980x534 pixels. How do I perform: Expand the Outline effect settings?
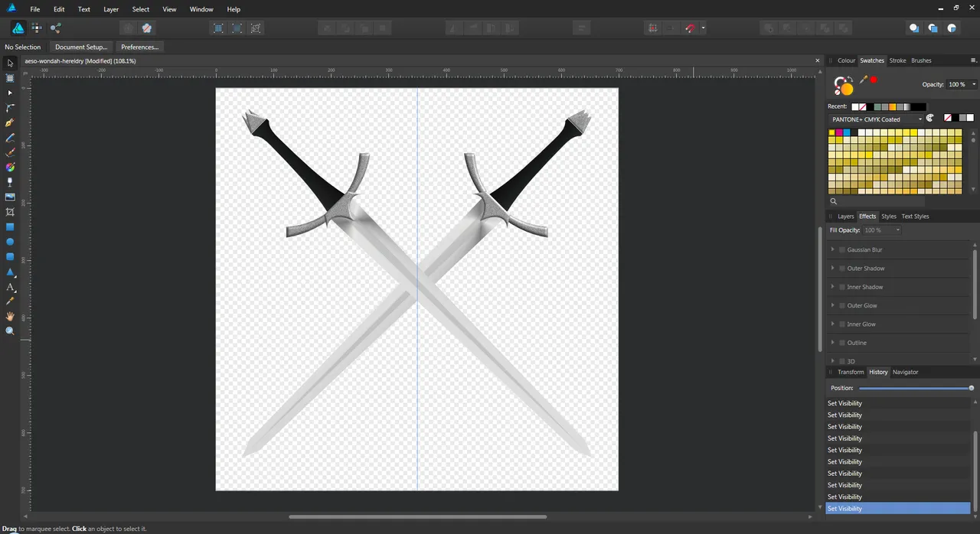tap(833, 343)
